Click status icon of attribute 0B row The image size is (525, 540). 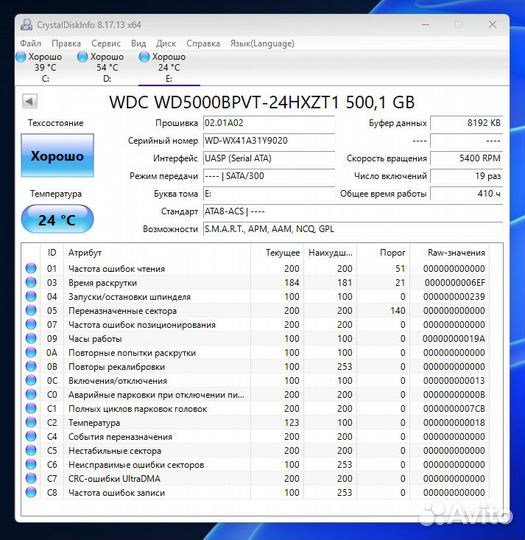[31, 366]
